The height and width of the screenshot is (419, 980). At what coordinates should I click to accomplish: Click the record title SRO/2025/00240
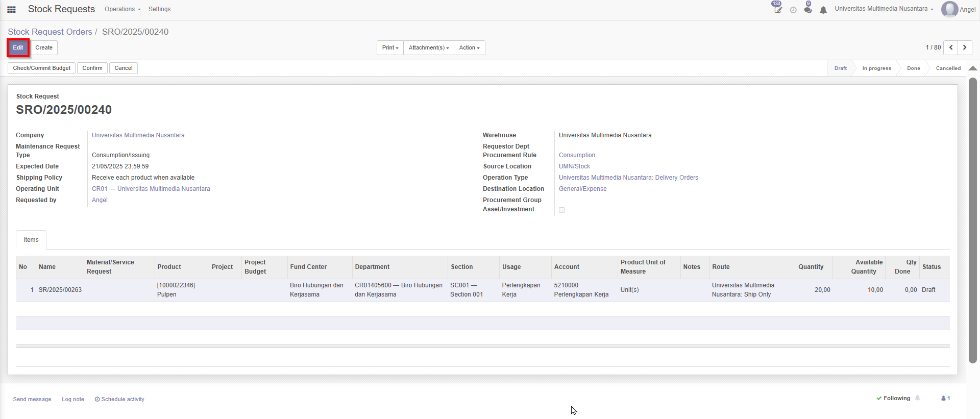64,110
